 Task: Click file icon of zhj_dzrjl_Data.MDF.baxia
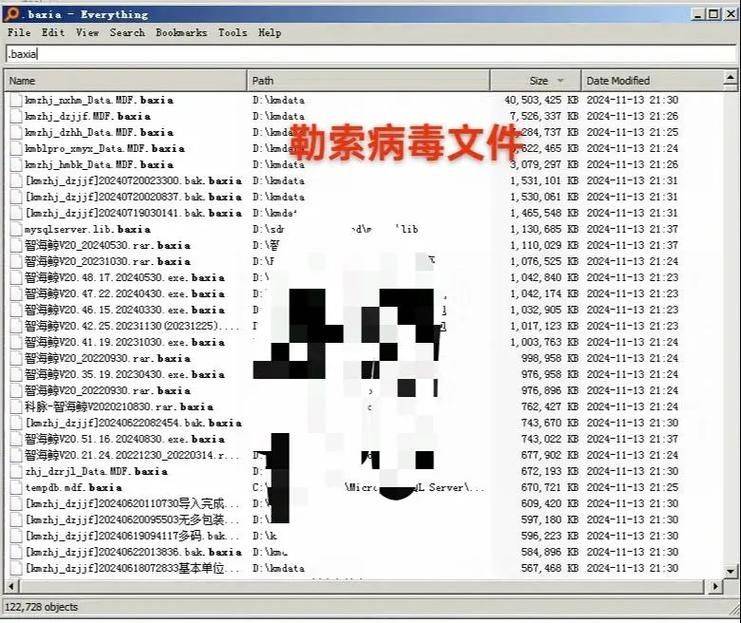(17, 471)
